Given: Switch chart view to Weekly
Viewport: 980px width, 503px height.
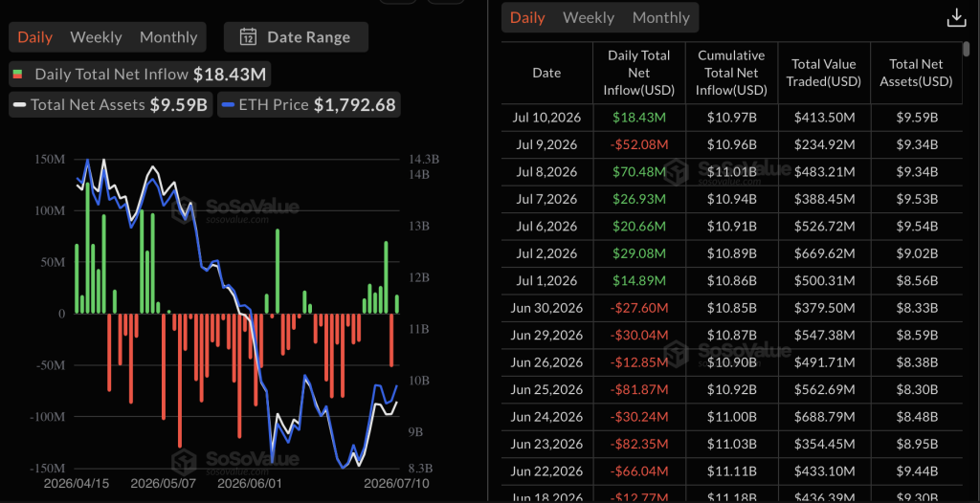Looking at the screenshot, I should (96, 37).
